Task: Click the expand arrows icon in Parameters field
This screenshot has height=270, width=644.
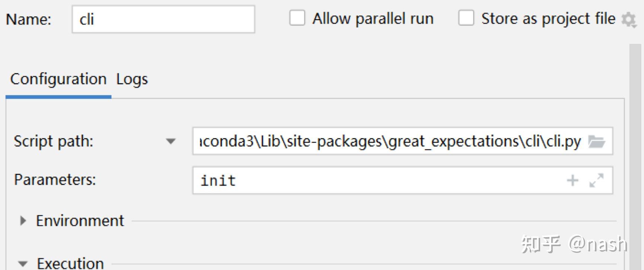Action: [x=596, y=181]
